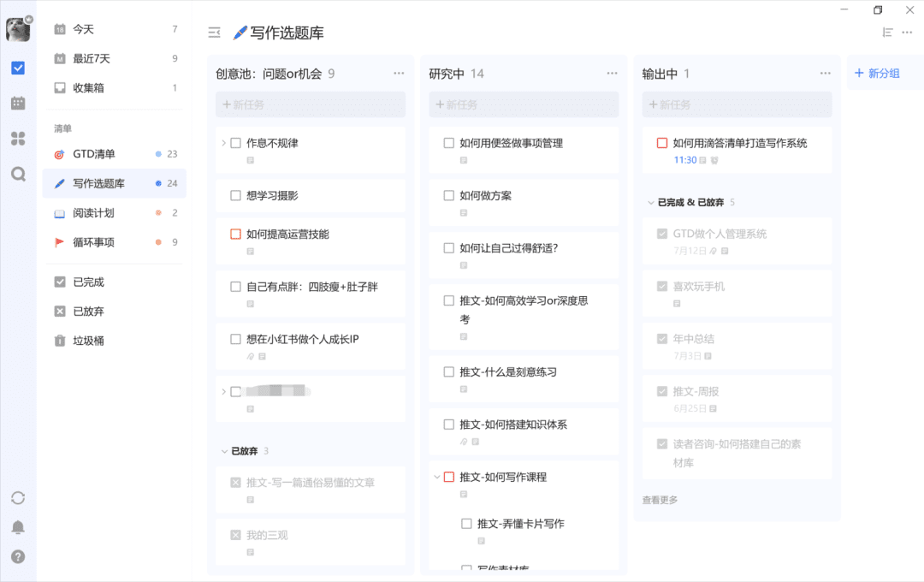
Task: Select the tasks checkmark icon in sidebar
Action: click(18, 68)
